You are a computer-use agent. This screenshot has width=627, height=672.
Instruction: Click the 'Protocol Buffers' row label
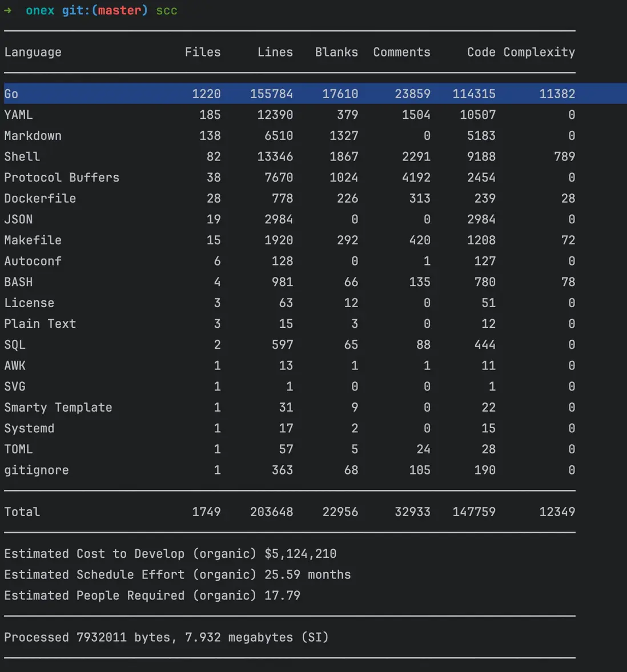point(62,178)
